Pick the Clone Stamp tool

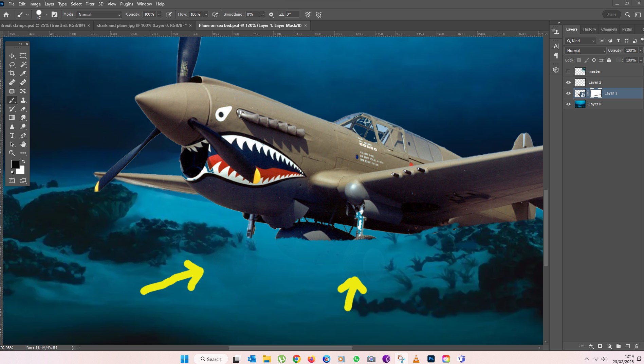[x=23, y=100]
